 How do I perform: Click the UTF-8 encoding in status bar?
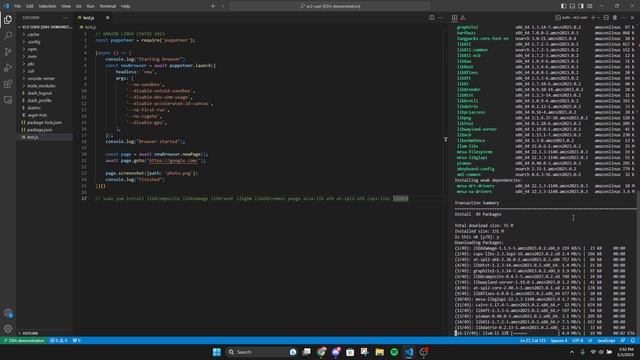click(x=577, y=340)
